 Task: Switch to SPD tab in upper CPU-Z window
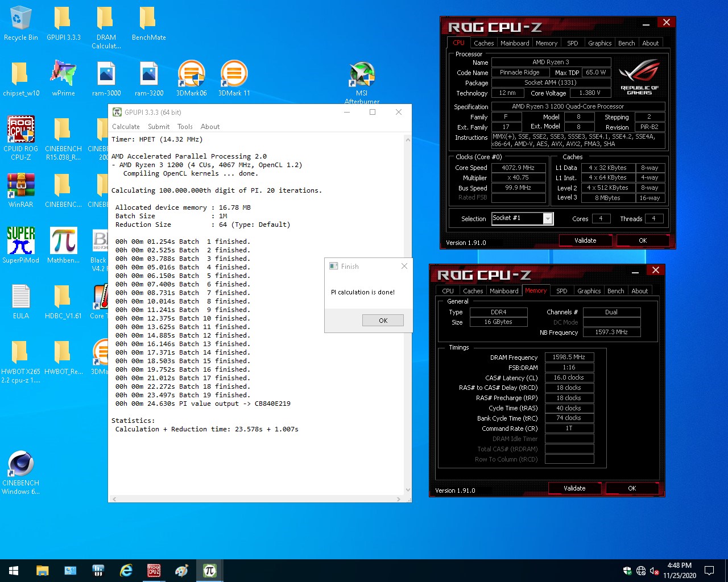click(x=573, y=43)
